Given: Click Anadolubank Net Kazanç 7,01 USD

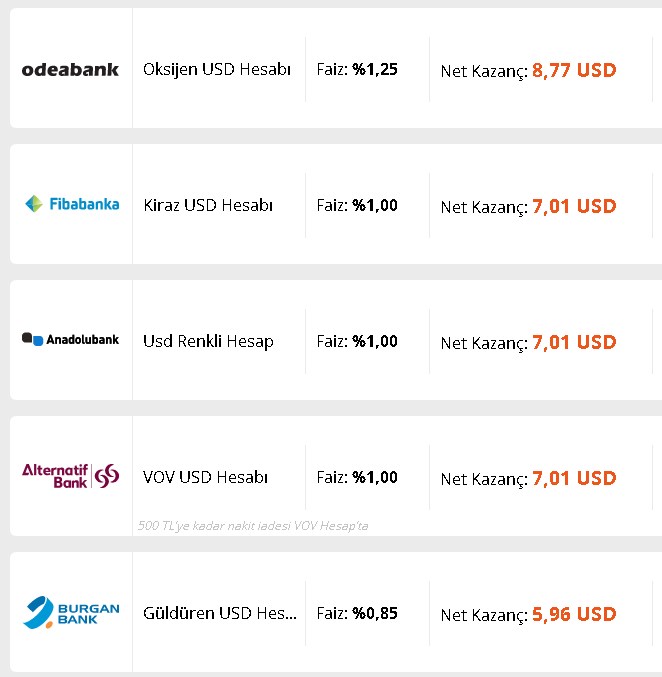Looking at the screenshot, I should coord(574,342).
